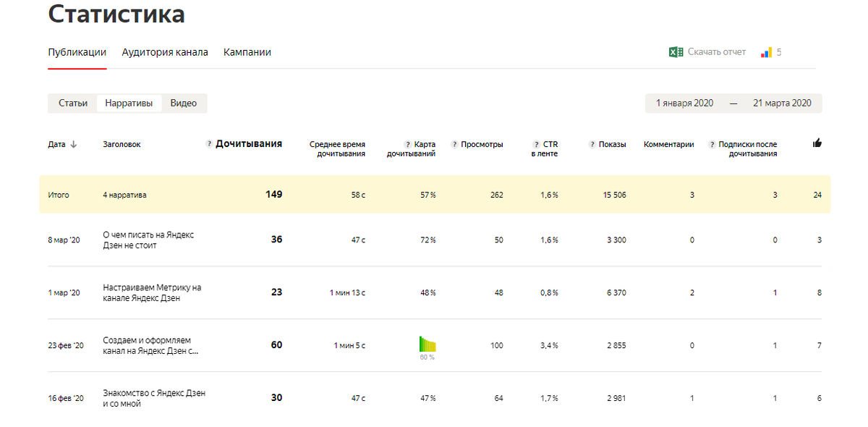Sort by the Просмотры column header
The width and height of the screenshot is (868, 427).
[482, 144]
